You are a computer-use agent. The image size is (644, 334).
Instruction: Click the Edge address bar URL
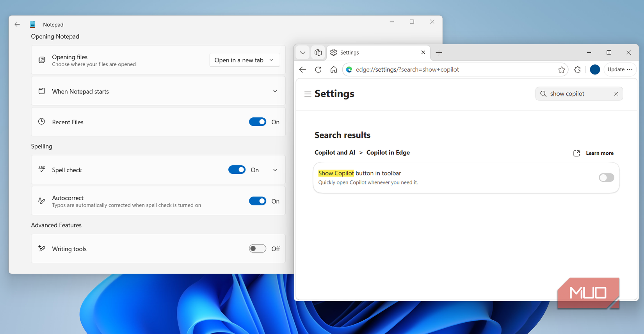pyautogui.click(x=407, y=70)
